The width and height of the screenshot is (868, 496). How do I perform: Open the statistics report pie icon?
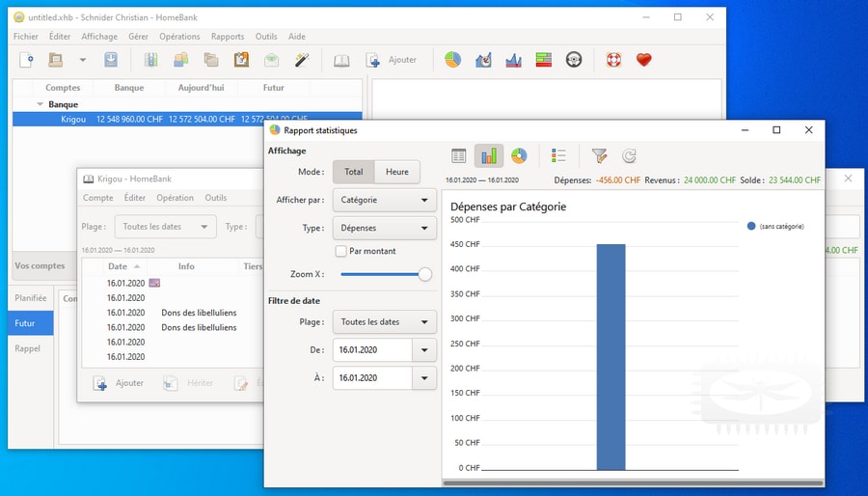[453, 60]
